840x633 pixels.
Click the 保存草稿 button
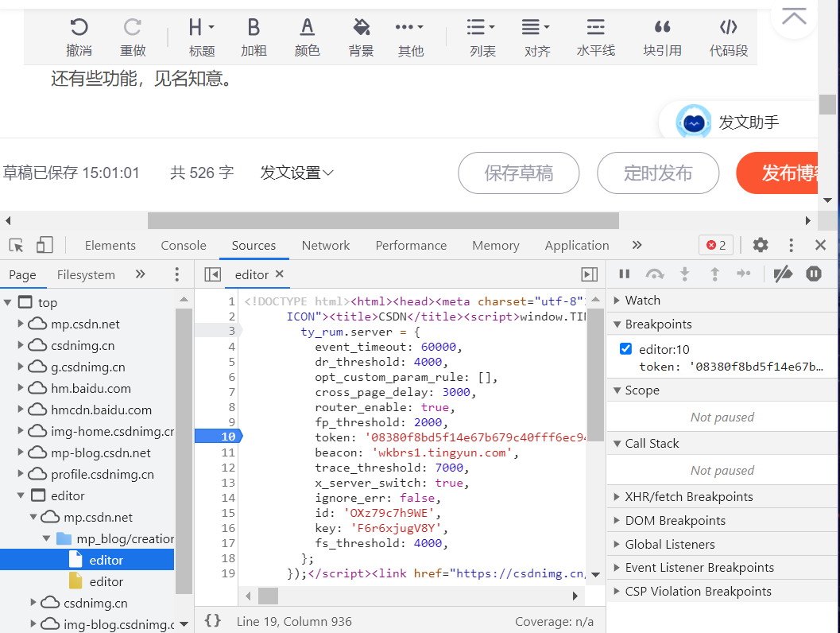[519, 173]
